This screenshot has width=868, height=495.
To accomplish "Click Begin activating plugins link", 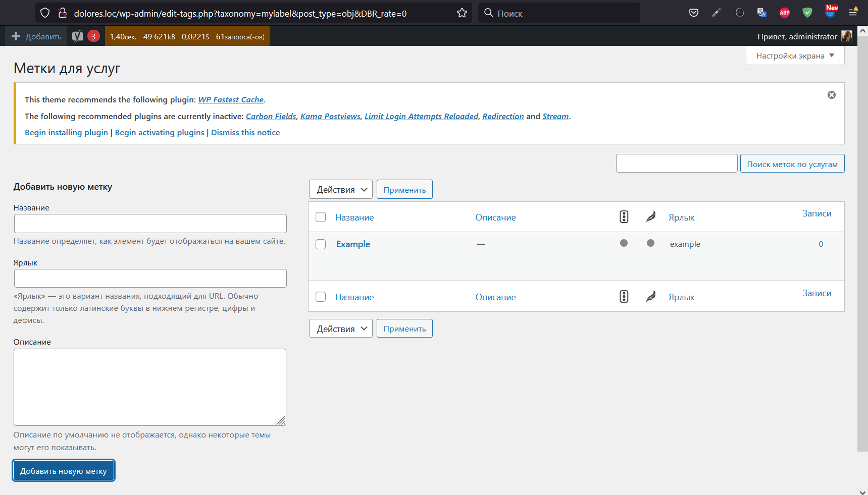I will click(160, 132).
